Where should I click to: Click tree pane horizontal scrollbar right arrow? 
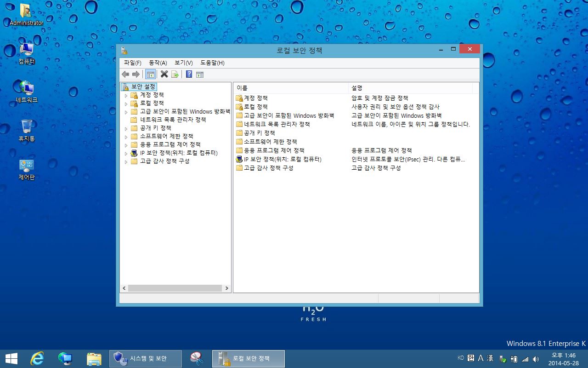click(226, 288)
